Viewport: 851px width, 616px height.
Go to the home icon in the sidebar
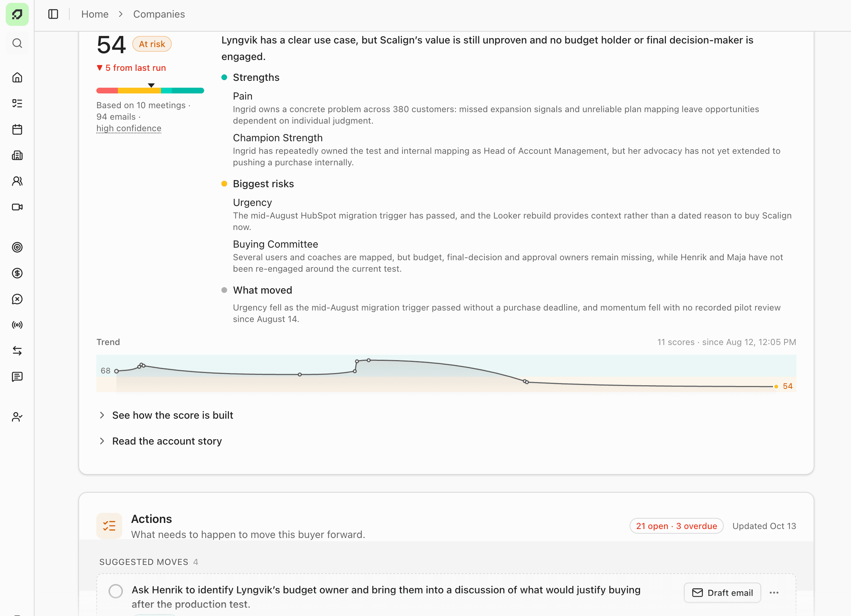click(17, 77)
